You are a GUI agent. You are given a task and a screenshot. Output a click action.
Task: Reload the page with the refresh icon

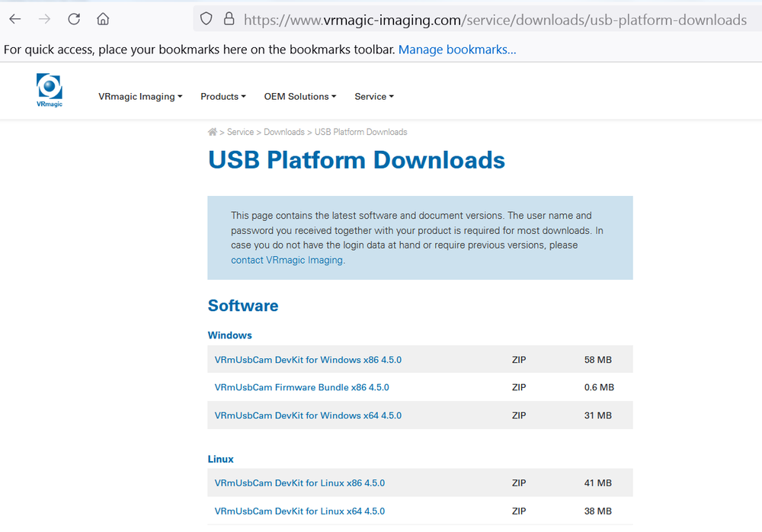[x=74, y=19]
